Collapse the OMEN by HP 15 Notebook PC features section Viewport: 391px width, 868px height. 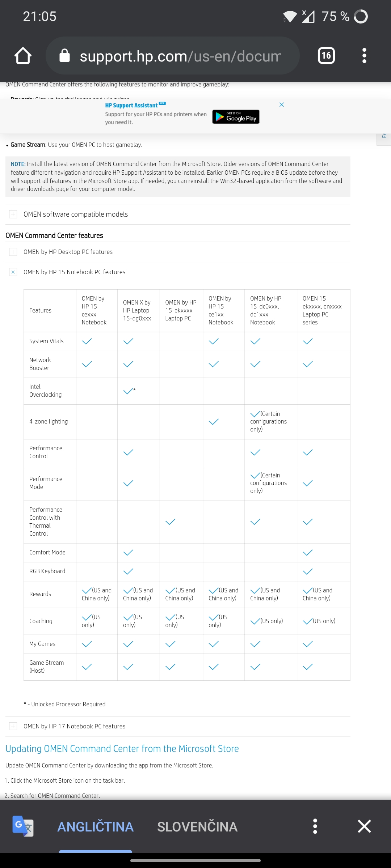[x=13, y=272]
